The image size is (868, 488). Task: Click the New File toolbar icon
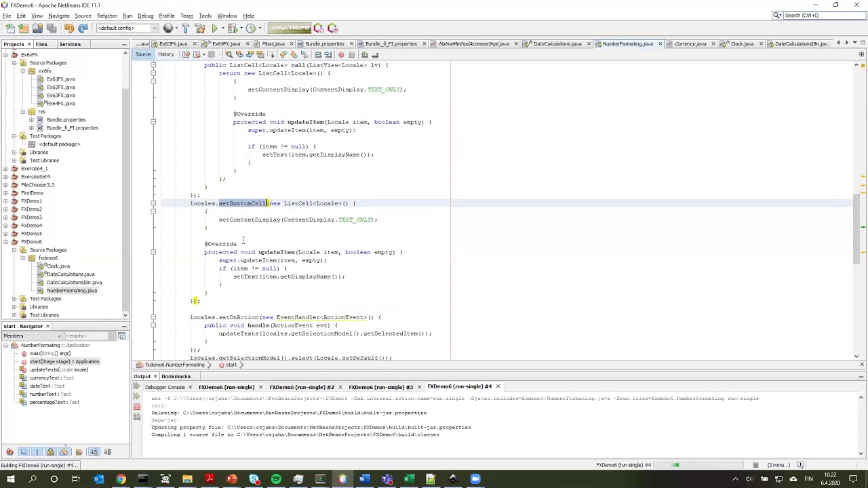coord(10,28)
